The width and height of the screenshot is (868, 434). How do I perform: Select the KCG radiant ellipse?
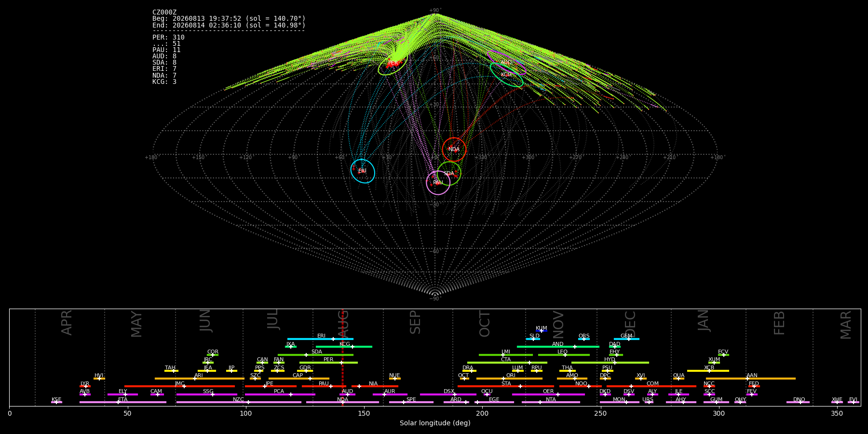[x=506, y=75]
